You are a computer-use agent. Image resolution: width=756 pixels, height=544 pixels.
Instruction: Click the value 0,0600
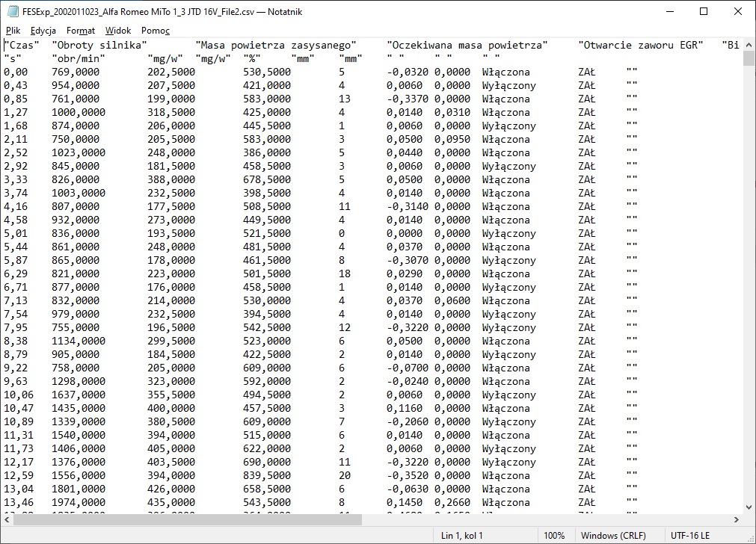(452, 300)
